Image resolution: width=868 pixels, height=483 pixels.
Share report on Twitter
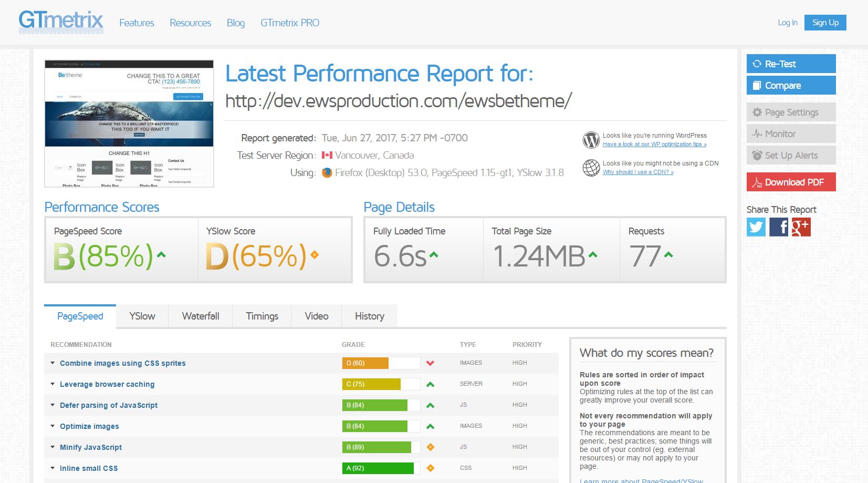756,227
